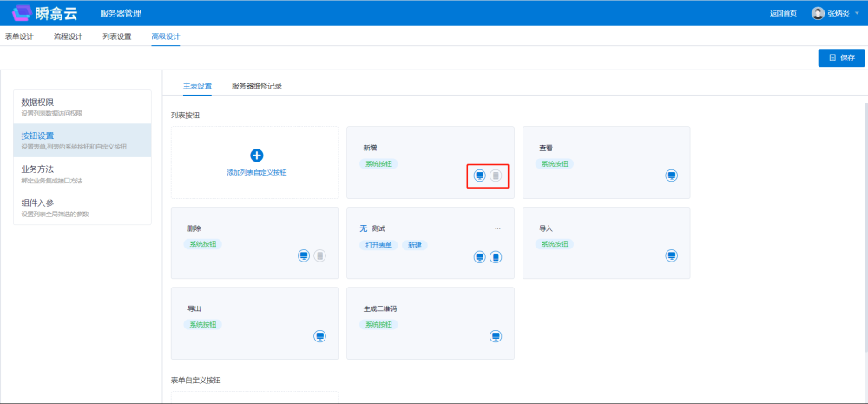
Task: Open 服务器维修记录 sub-tab
Action: coord(257,86)
